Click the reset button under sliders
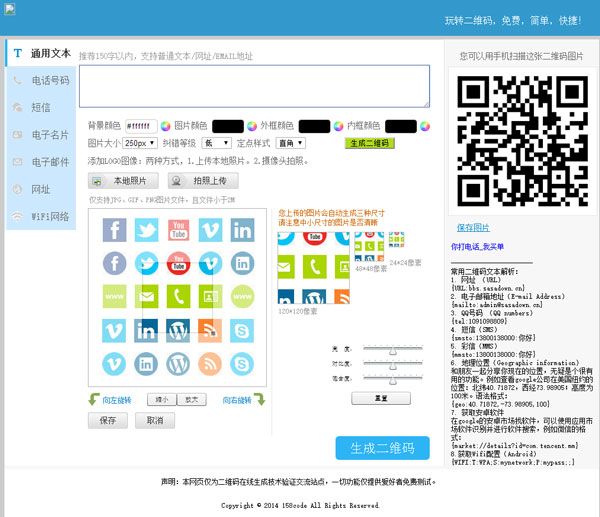This screenshot has width=600, height=517. [381, 398]
